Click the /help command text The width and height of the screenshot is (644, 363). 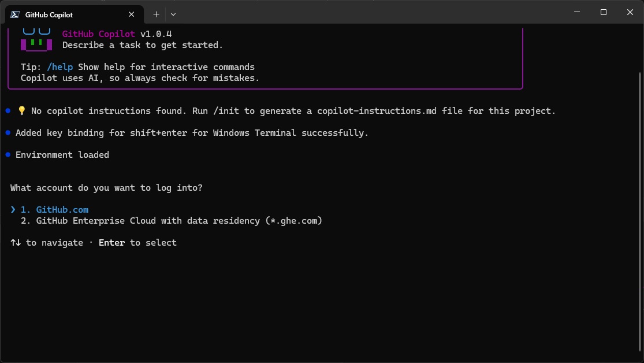(x=60, y=67)
